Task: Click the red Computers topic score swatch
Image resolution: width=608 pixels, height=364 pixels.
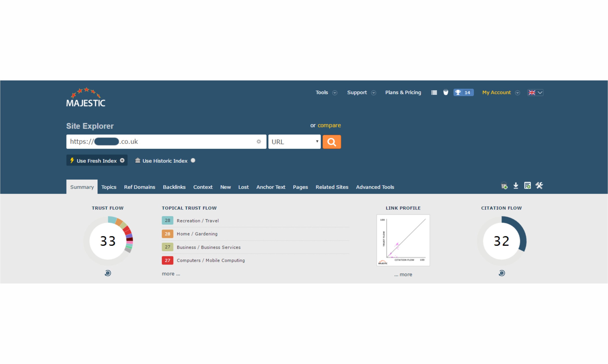Action: [x=168, y=260]
